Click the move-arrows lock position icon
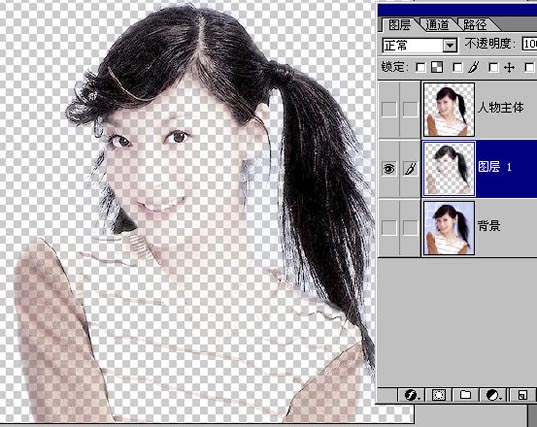Viewport: 537px width, 427px height. click(x=509, y=67)
